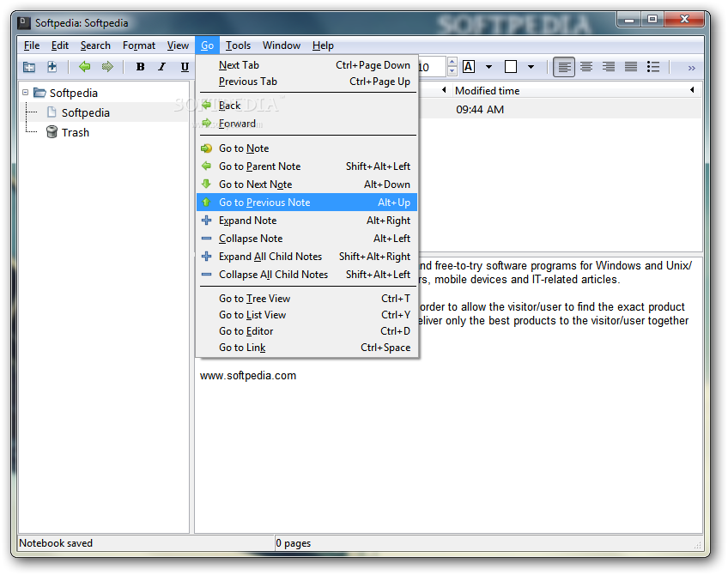Choose Collapse All Child Notes

click(306, 275)
